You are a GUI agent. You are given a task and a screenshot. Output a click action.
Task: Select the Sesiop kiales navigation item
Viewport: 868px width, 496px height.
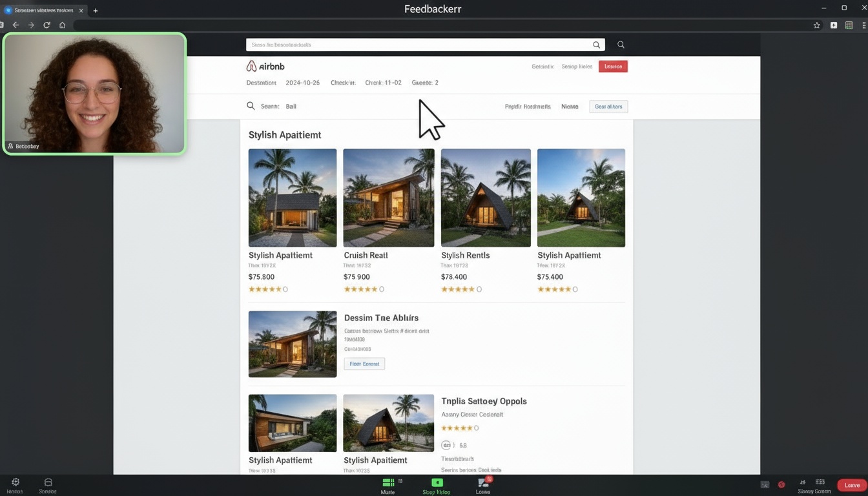tap(576, 67)
